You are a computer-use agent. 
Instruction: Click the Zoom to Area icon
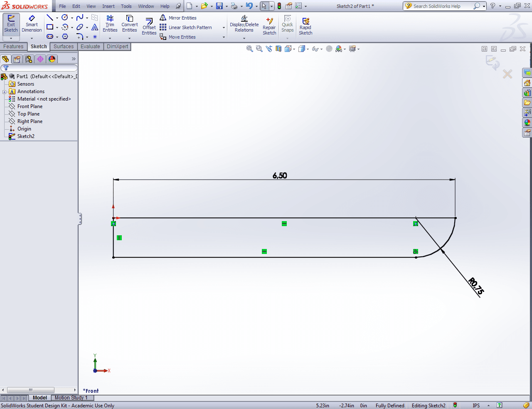click(x=259, y=49)
